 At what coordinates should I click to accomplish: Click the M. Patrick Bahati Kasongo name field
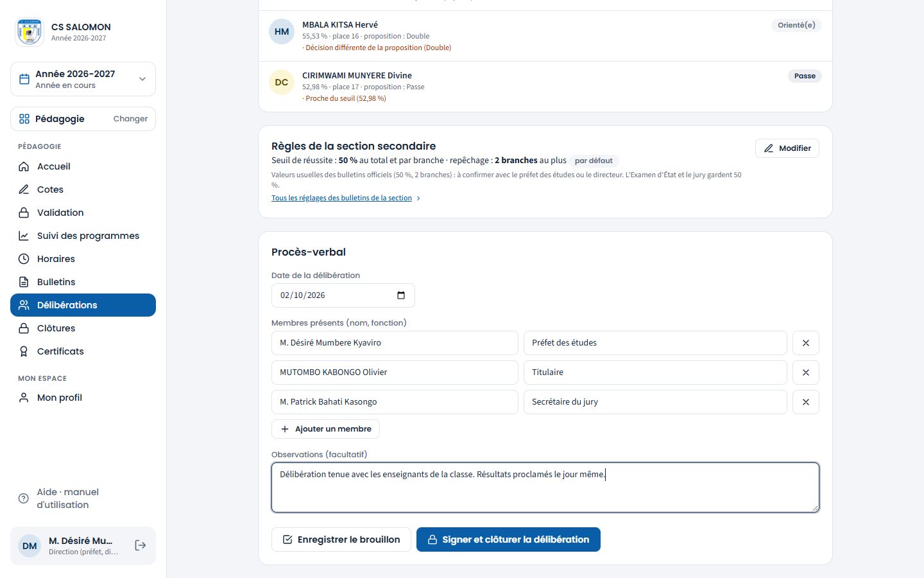click(x=395, y=402)
